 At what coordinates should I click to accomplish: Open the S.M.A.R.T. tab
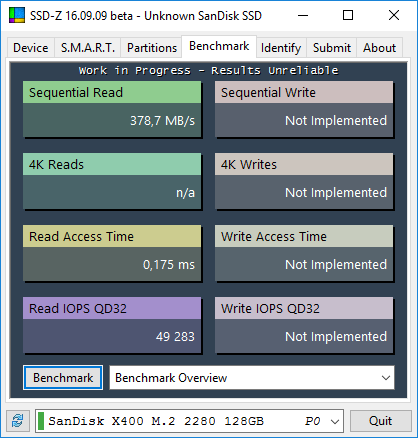(88, 48)
